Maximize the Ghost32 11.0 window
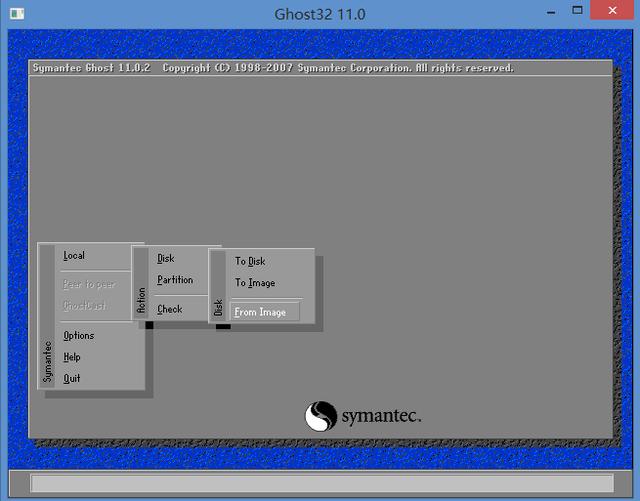Viewport: 640px width, 501px height. (577, 10)
